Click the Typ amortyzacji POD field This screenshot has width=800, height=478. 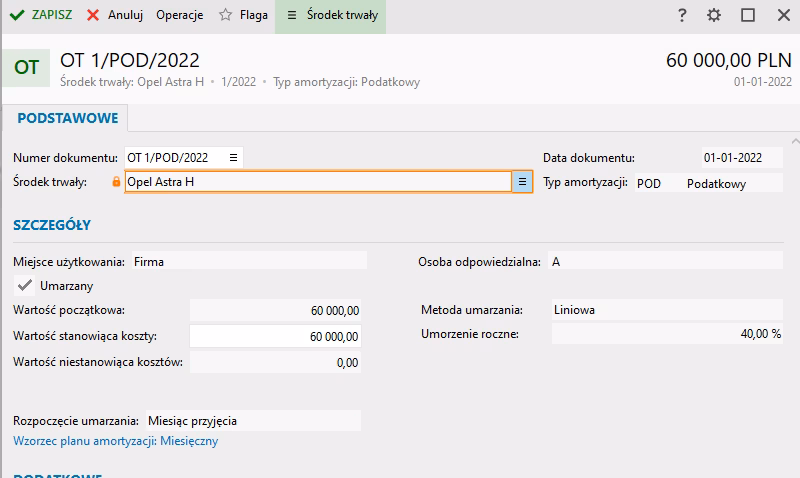coord(709,183)
